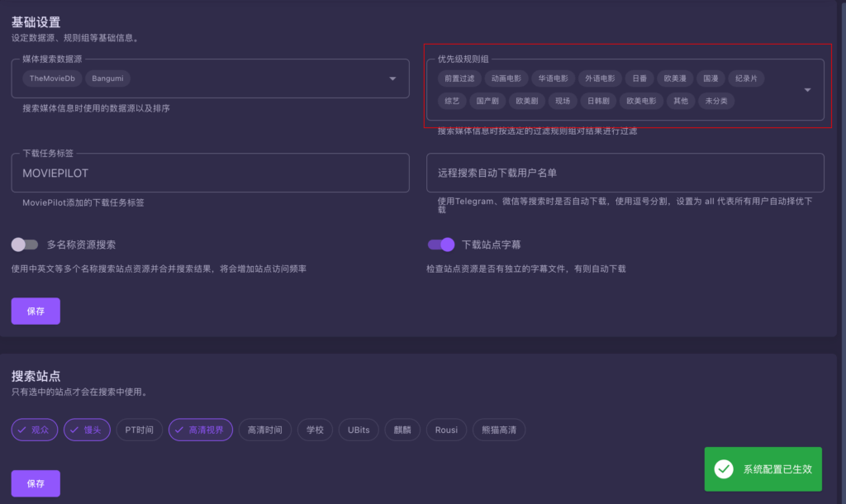Disable the 下载站点字幕 switch
The width and height of the screenshot is (846, 504).
click(x=441, y=245)
